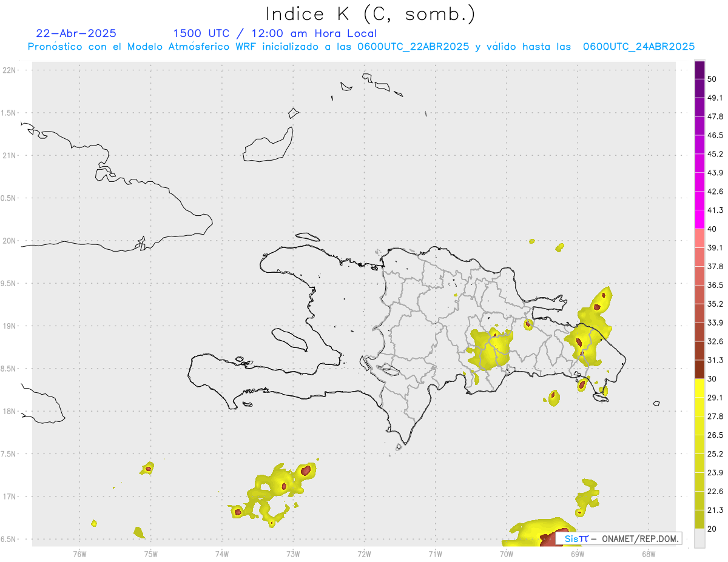Click the "69W" longitude label

[577, 554]
